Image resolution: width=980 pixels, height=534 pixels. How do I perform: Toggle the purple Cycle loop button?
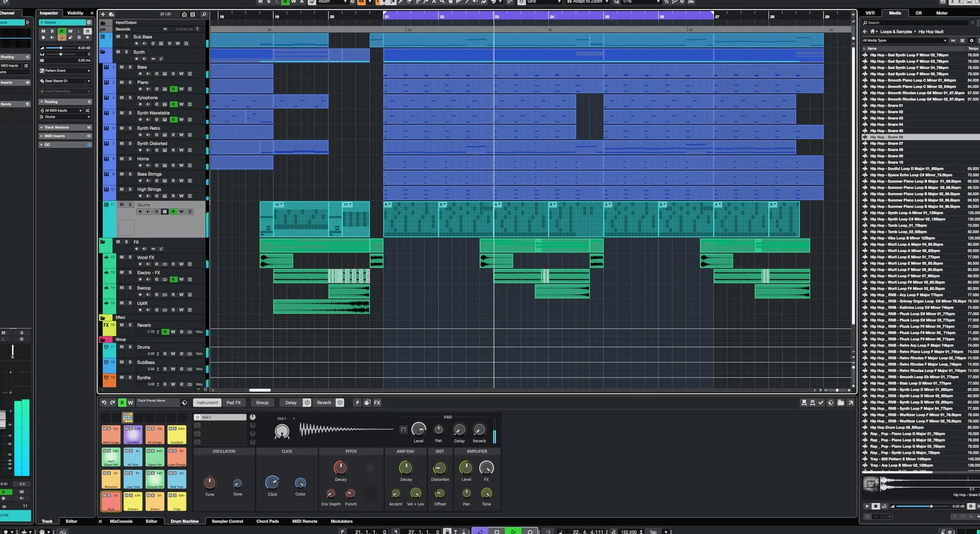pos(480,531)
